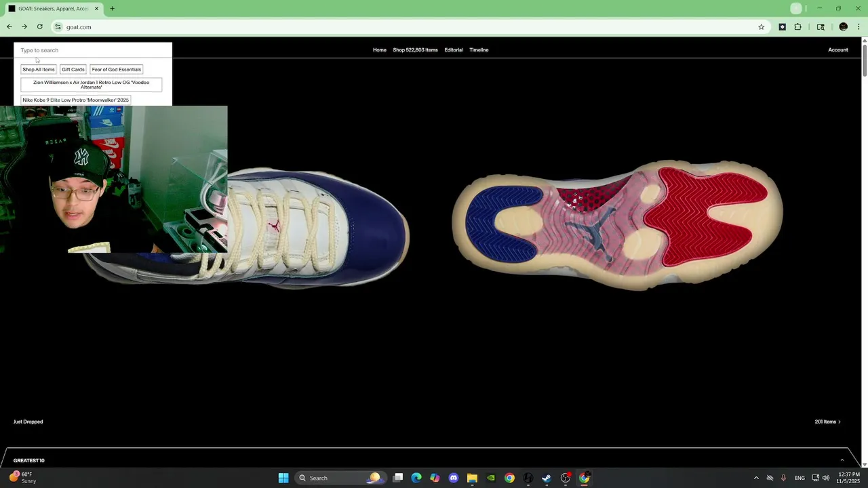Open the Chrome profile avatar
868x488 pixels.
click(843, 27)
